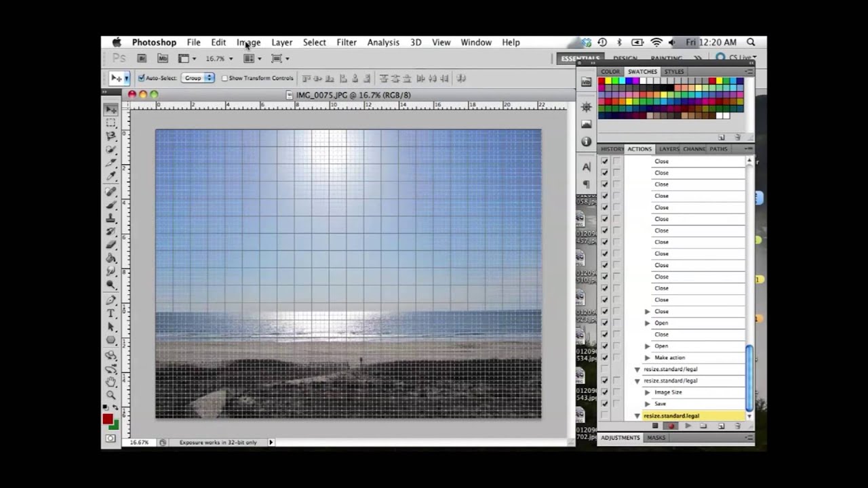Select the Pen tool

point(111,300)
